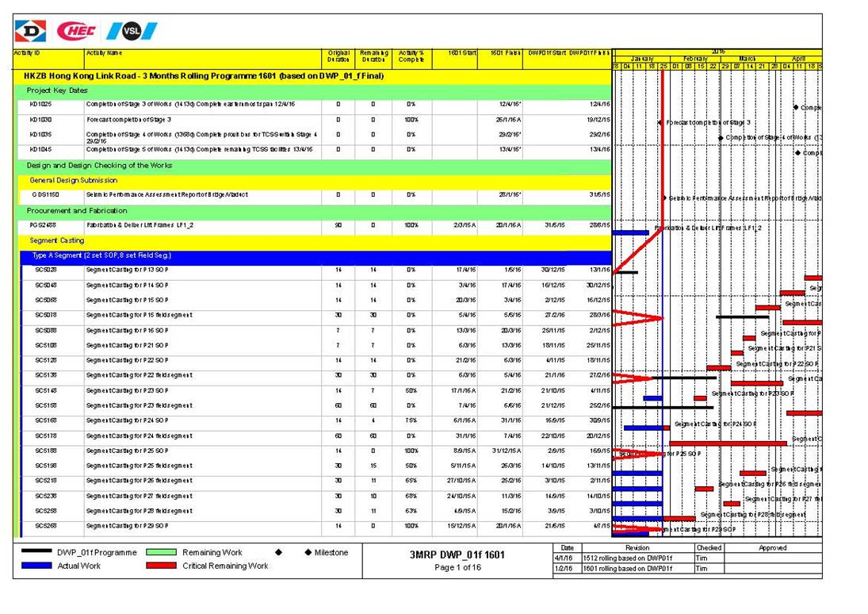Image resolution: width=868 pixels, height=614 pixels.
Task: Click the Forecast completion of Stage 3 milestone diamond
Action: [x=660, y=122]
